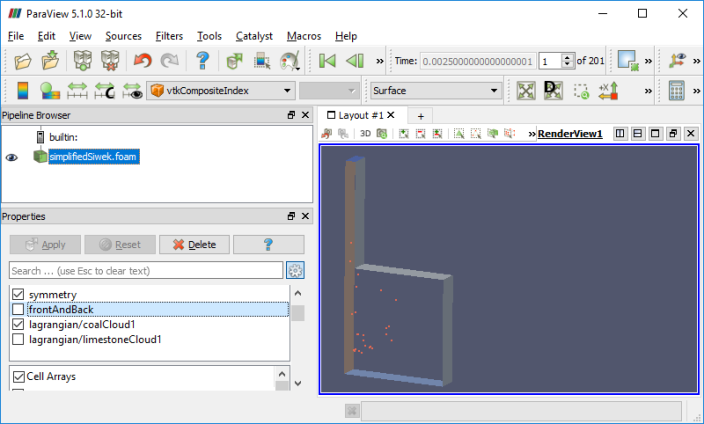Open the Catalyst menu
704x424 pixels.
click(254, 36)
